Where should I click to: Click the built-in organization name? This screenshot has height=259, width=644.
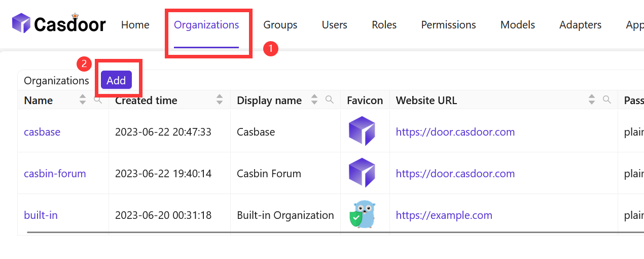click(41, 215)
